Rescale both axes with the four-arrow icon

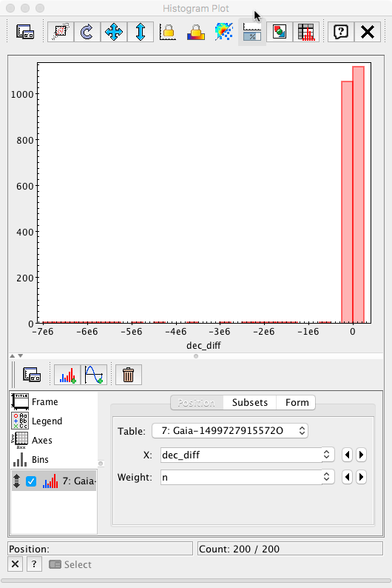(114, 32)
